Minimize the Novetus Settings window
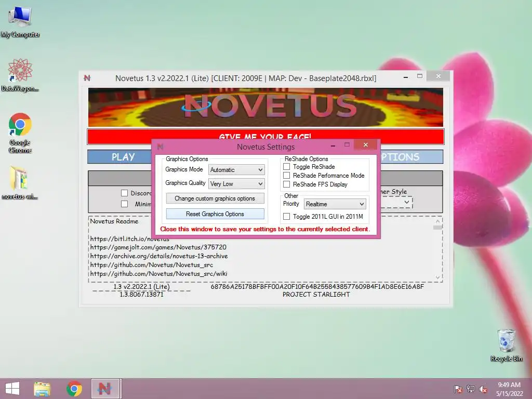This screenshot has height=399, width=532. [x=333, y=145]
